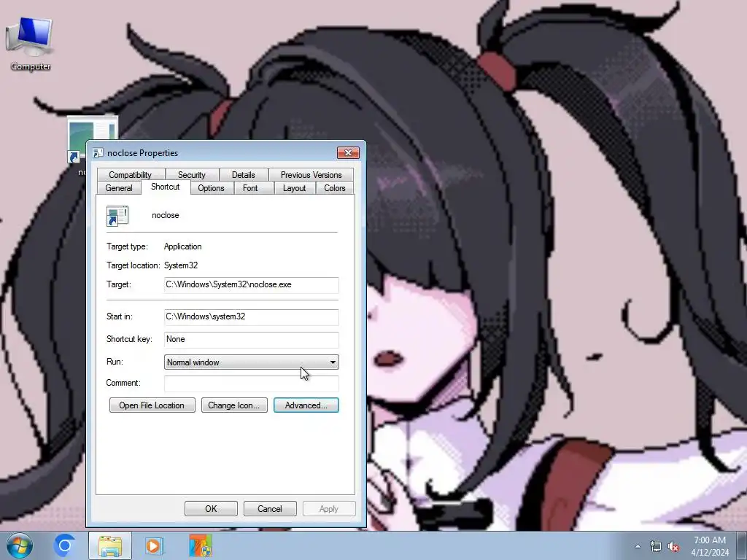Click in the empty Comment field
This screenshot has width=747, height=560.
[252, 384]
